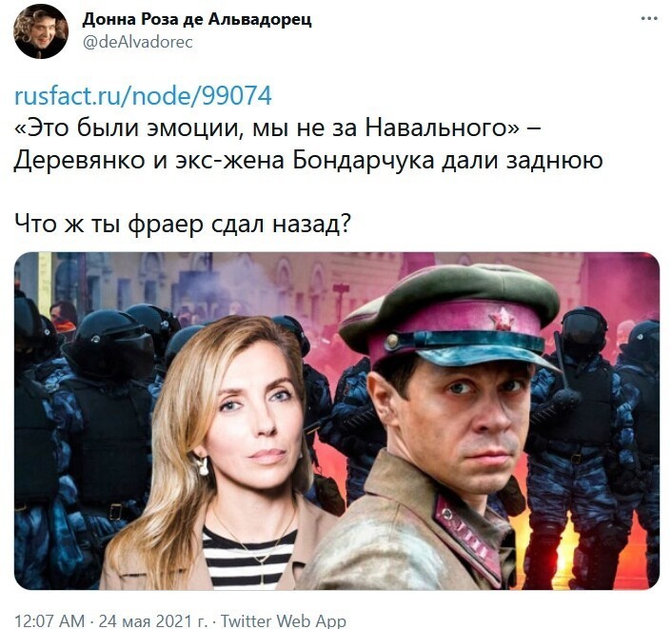Screen dimensions: 672x629
Task: Click the date 24 мая 2021 г.
Action: click(x=152, y=620)
